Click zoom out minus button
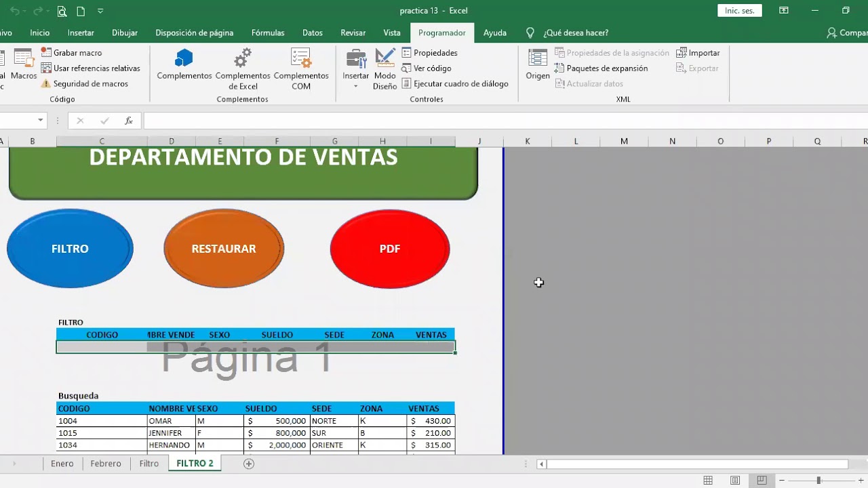This screenshot has height=488, width=868. pyautogui.click(x=781, y=481)
